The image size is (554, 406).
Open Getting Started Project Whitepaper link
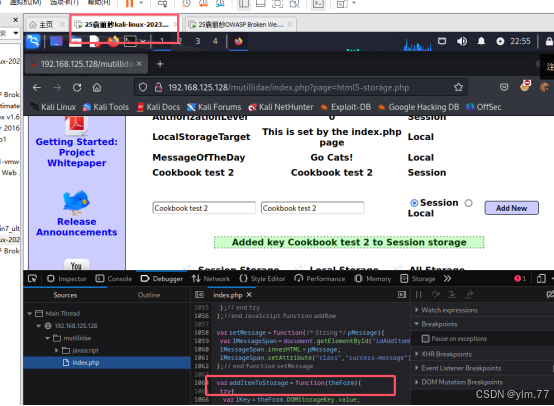77,152
